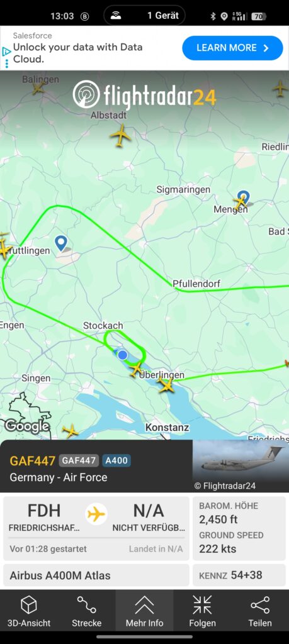The width and height of the screenshot is (289, 644).
Task: Select the aircraft icon west of Konstanz
Action: (x=71, y=430)
